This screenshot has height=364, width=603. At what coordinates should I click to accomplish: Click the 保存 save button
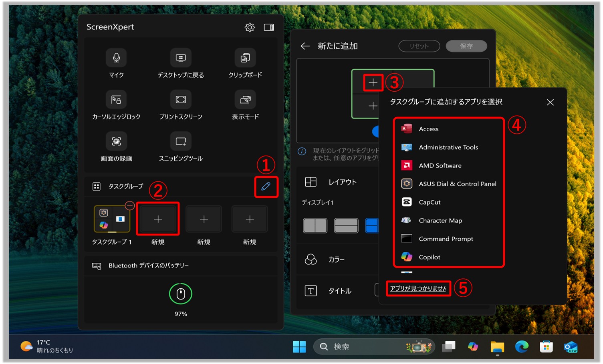pyautogui.click(x=466, y=46)
